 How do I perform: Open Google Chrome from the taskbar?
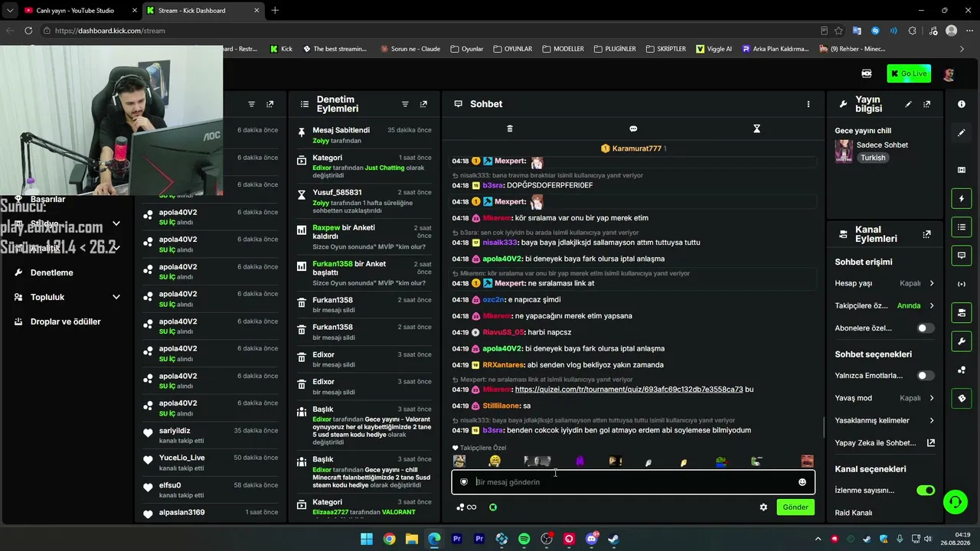(x=389, y=539)
